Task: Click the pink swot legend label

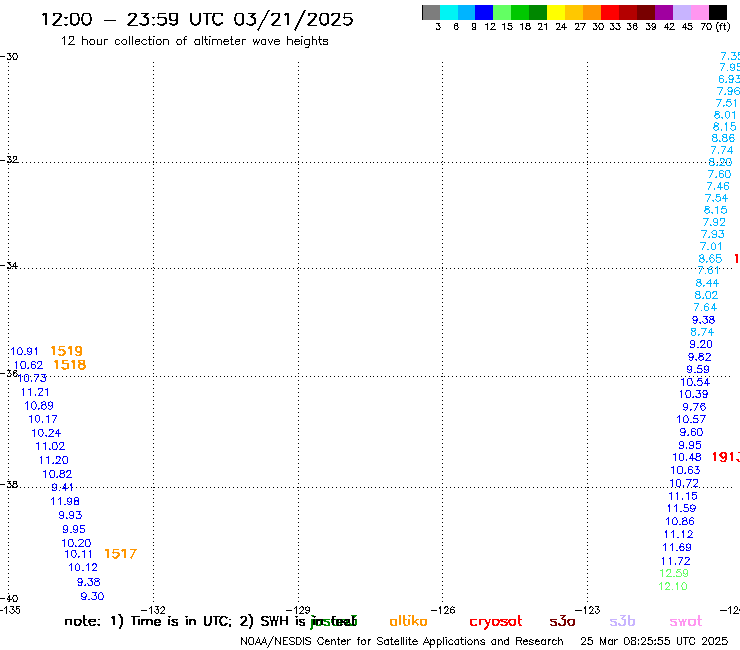Action: 686,622
